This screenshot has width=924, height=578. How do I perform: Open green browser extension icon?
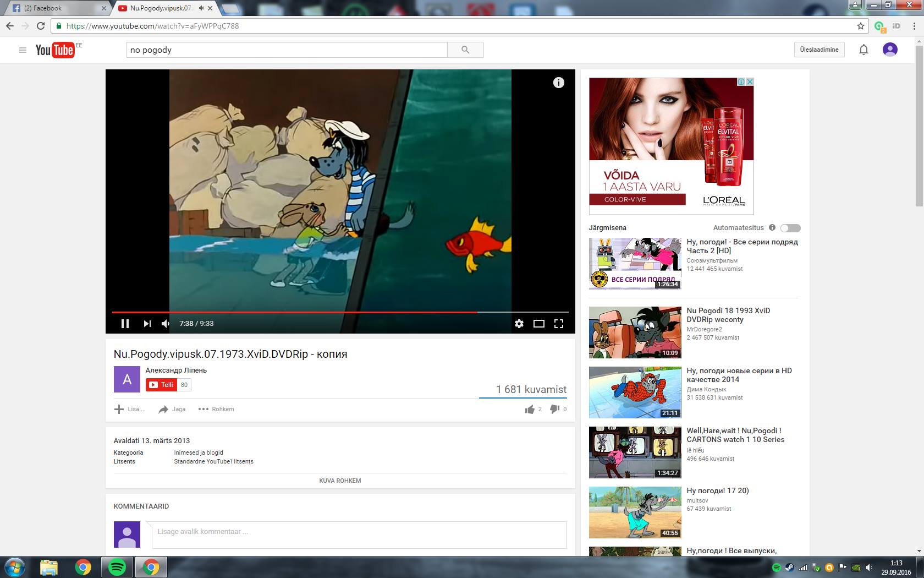pyautogui.click(x=879, y=26)
